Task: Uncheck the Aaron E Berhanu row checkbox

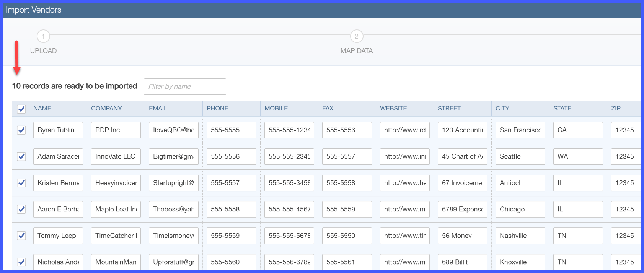Action: (21, 209)
